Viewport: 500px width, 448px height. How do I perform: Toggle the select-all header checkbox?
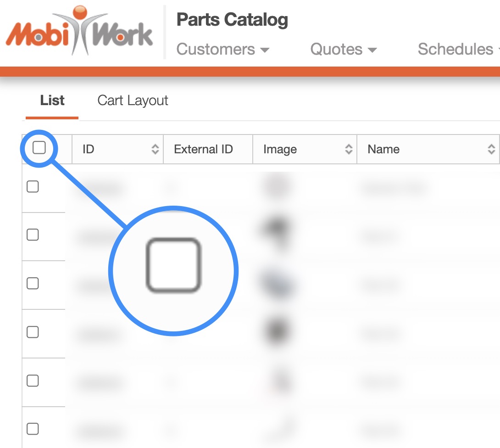click(x=39, y=148)
